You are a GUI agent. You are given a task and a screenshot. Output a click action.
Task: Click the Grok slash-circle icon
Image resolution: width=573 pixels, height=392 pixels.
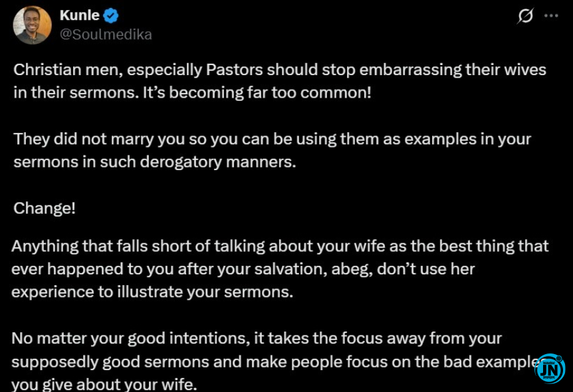[525, 16]
